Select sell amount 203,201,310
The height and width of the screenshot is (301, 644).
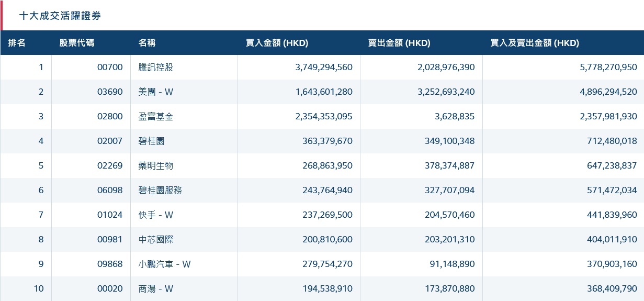pos(450,239)
